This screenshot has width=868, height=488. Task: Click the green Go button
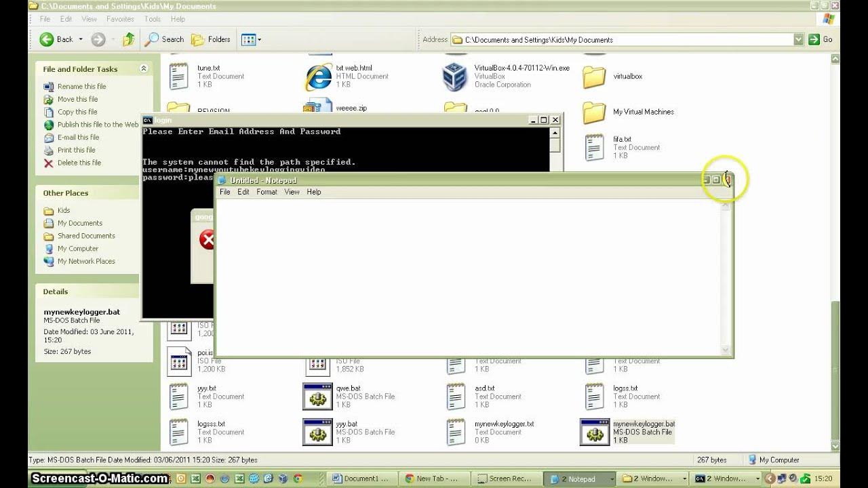tap(821, 39)
